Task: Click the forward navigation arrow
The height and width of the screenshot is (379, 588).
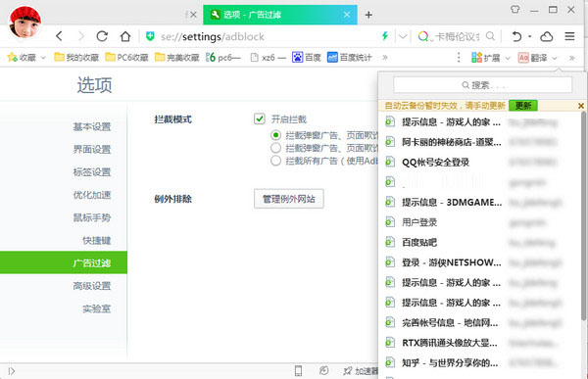Action: point(80,36)
